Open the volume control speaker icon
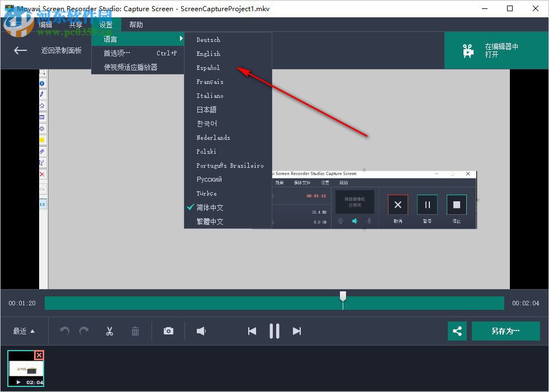The width and height of the screenshot is (549, 392). tap(201, 331)
